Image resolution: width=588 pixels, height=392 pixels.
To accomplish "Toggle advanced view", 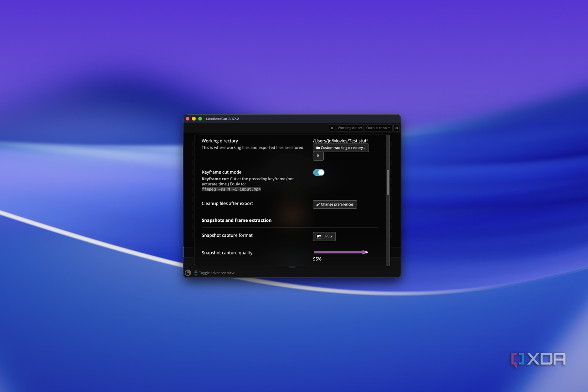I will (216, 273).
